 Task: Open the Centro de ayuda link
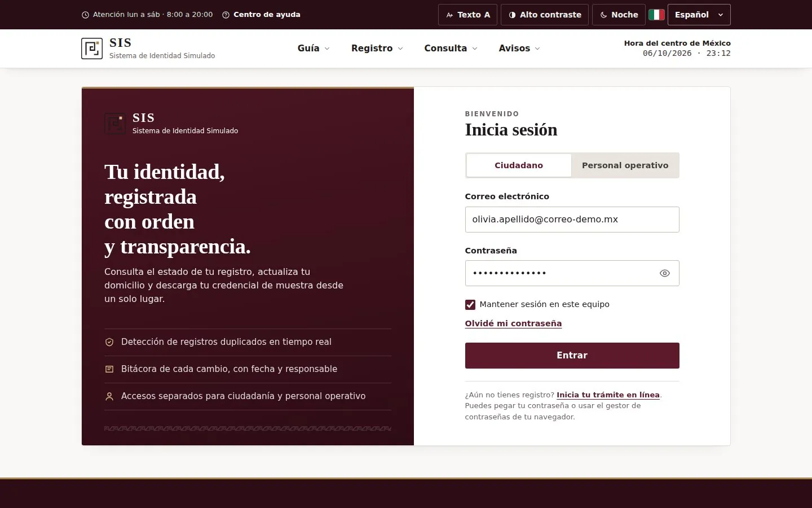click(x=267, y=15)
